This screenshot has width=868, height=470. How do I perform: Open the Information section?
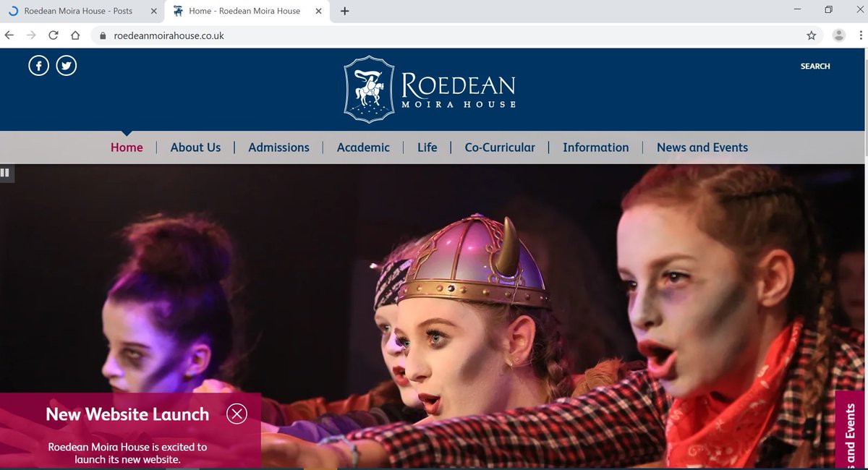pos(595,148)
